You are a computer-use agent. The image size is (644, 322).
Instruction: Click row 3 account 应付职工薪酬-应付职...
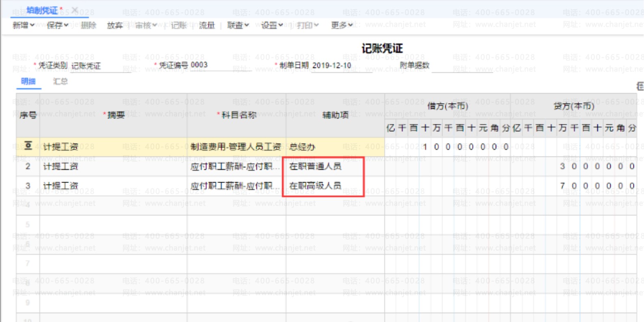click(236, 186)
